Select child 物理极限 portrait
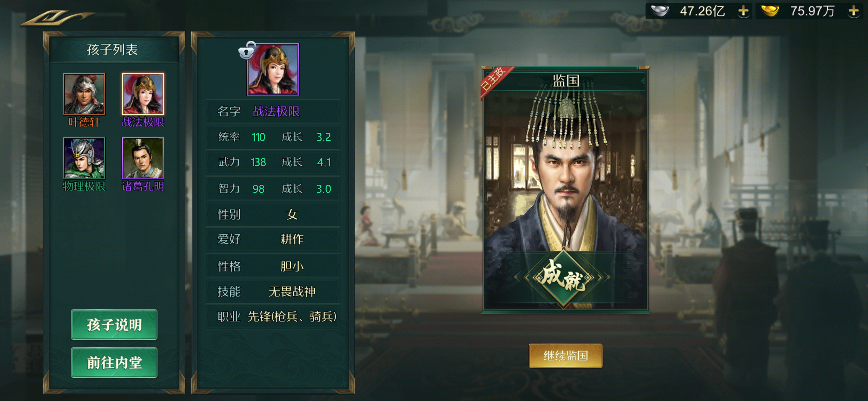The image size is (868, 401). click(84, 158)
